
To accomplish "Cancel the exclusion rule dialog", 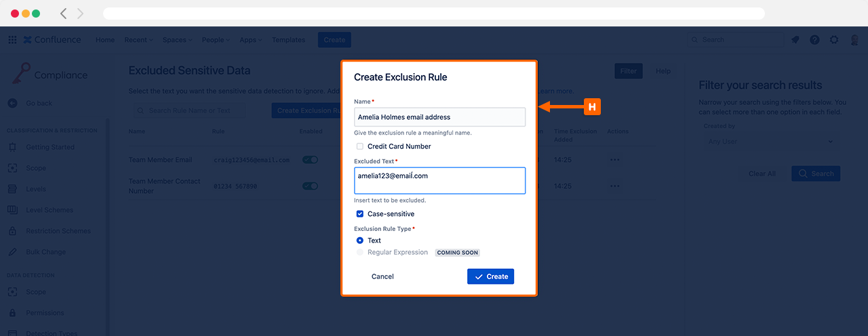I will point(382,276).
